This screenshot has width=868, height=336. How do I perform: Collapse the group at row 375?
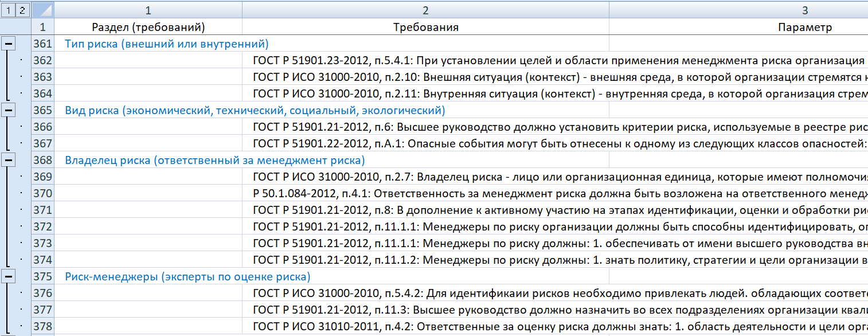pyautogui.click(x=8, y=276)
